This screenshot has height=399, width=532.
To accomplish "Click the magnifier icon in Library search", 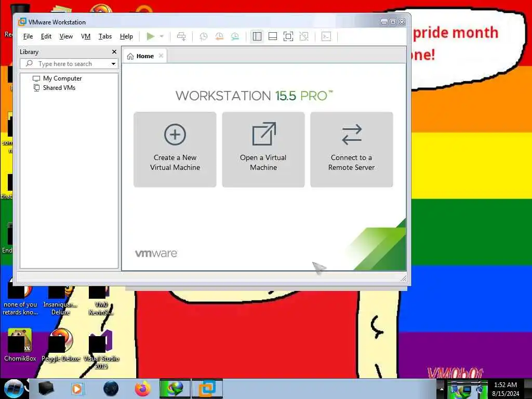I will (29, 63).
